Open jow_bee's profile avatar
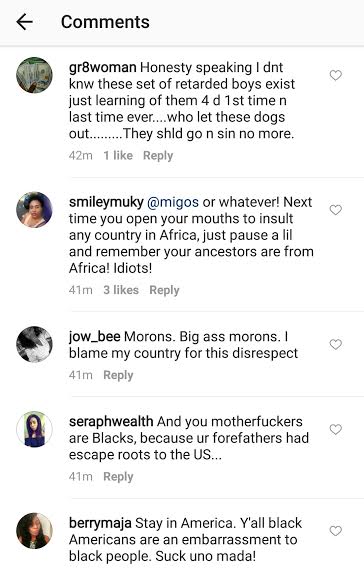364x571 pixels. pos(34,344)
